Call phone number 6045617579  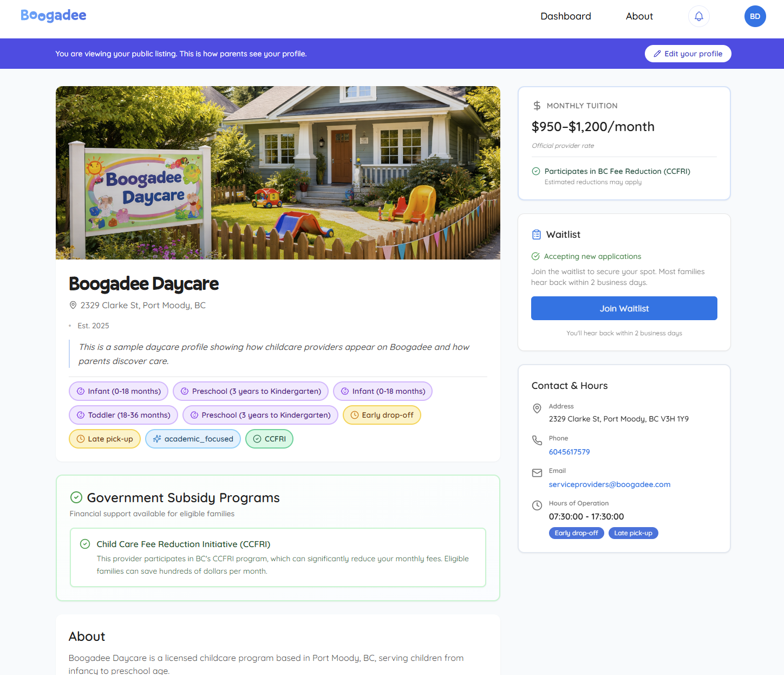570,452
